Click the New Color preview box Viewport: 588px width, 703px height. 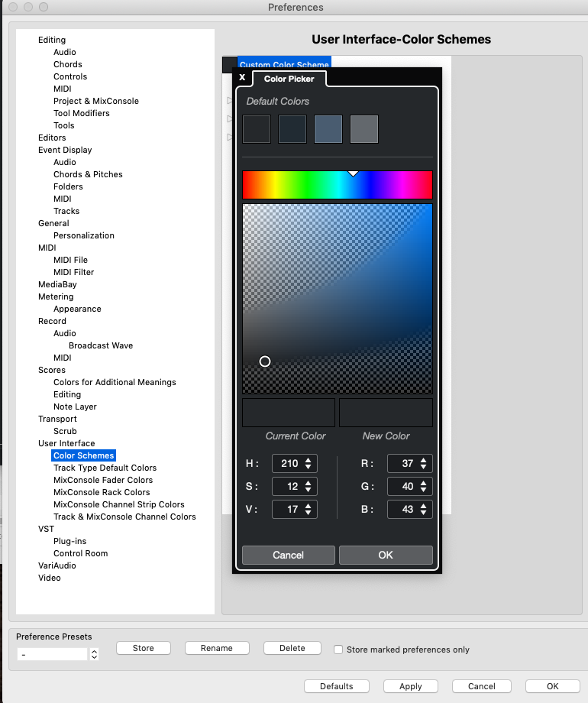[x=386, y=413]
